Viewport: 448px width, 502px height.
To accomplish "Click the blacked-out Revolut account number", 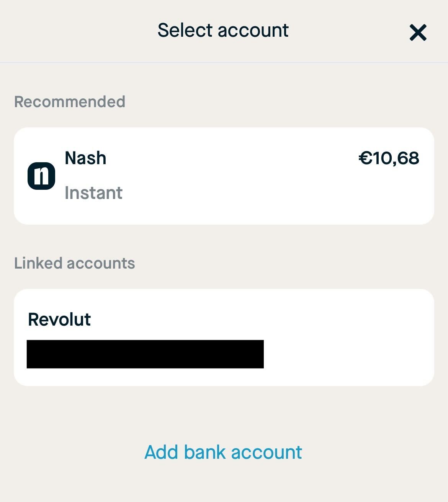I will (x=145, y=354).
